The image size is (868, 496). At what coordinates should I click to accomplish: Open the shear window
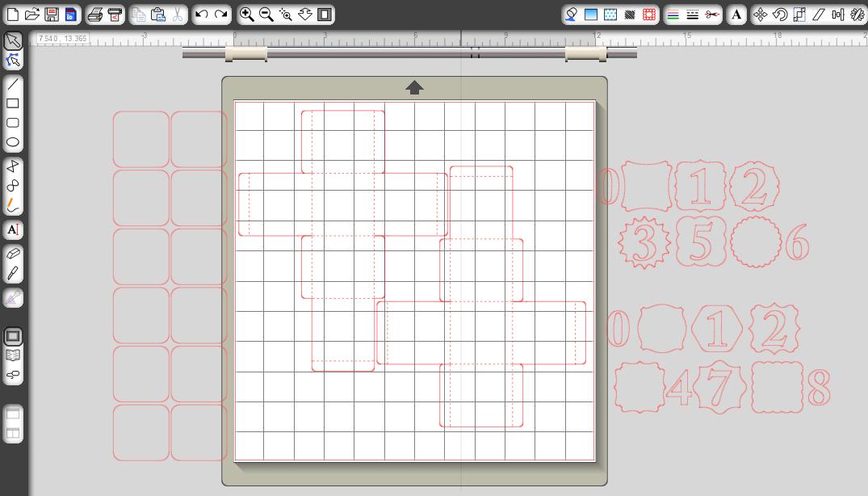[819, 15]
